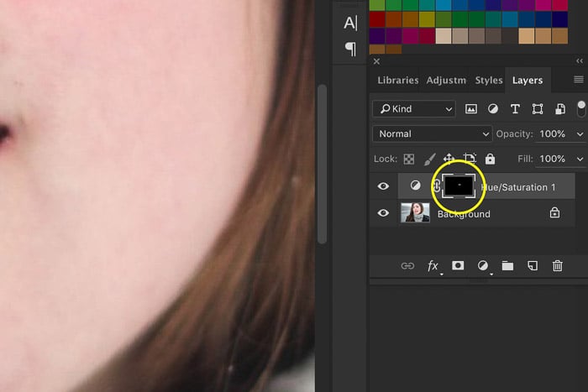Click Hue/Saturation adjustment layer icon
The width and height of the screenshot is (588, 392).
pos(415,186)
